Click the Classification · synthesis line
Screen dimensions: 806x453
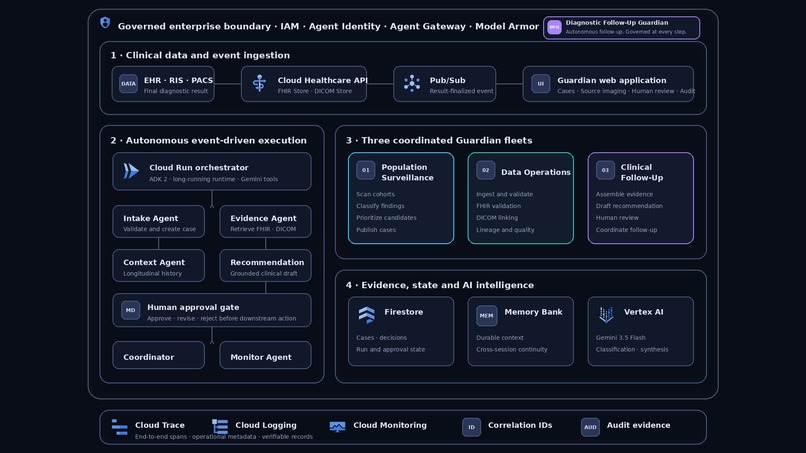632,350
